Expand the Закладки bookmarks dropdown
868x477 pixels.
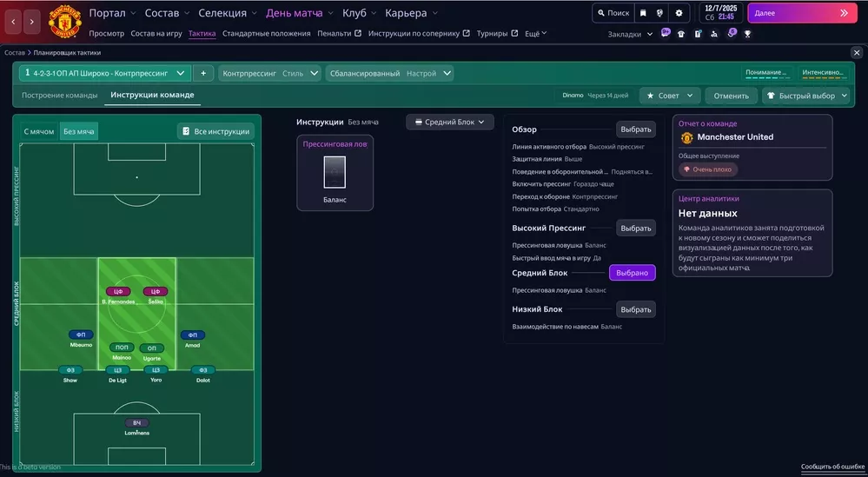(630, 34)
